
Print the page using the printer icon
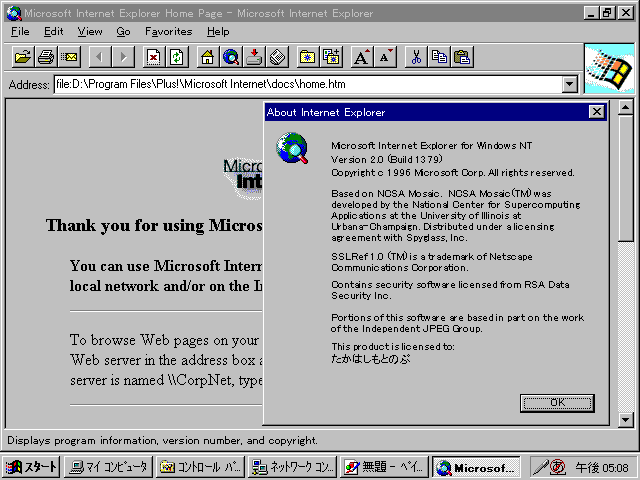(46, 57)
